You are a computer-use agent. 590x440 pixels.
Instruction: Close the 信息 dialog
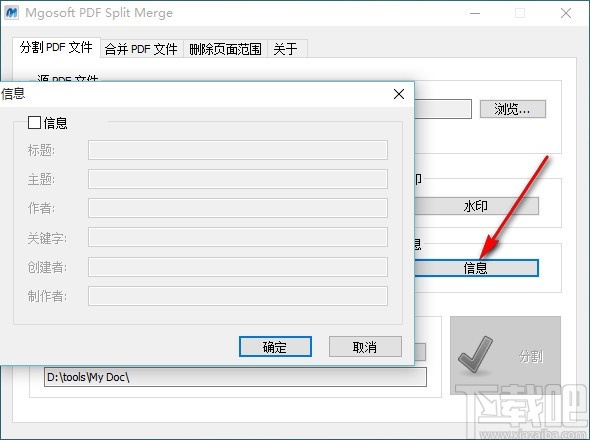pos(399,94)
